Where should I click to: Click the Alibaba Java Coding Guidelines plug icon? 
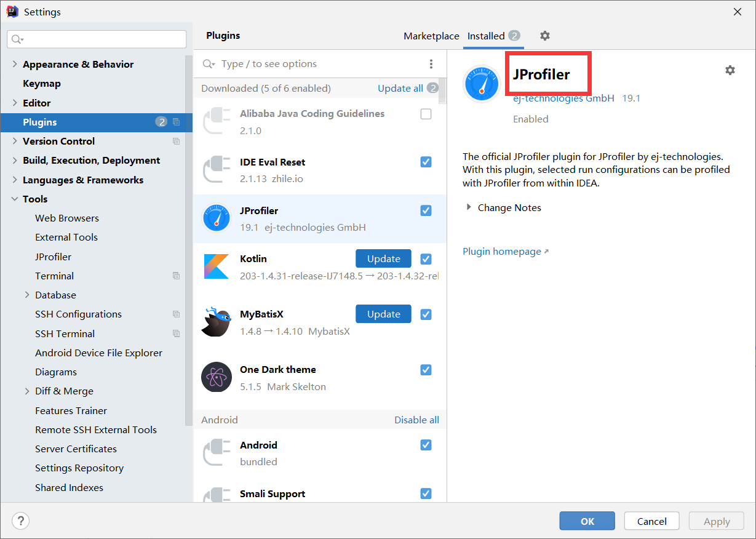(x=216, y=121)
